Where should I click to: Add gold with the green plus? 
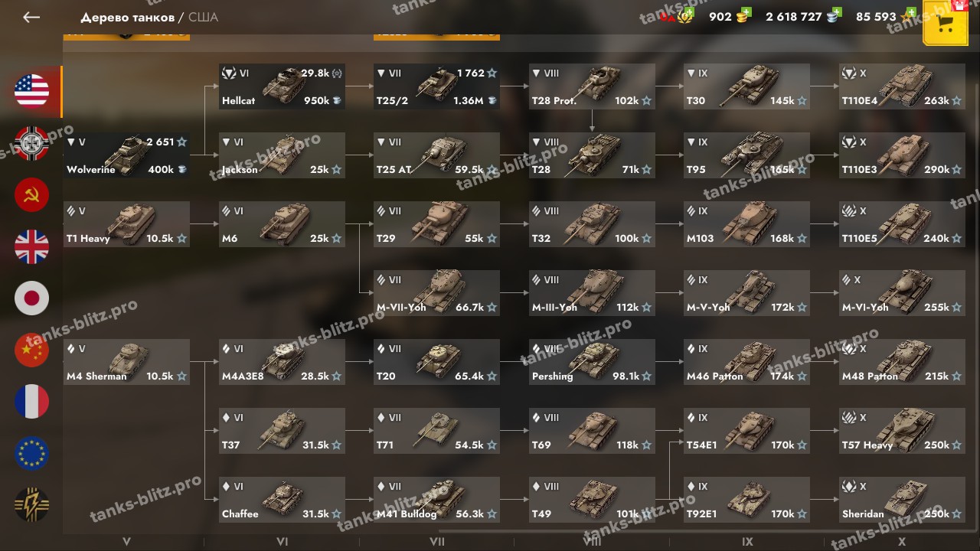pos(746,13)
